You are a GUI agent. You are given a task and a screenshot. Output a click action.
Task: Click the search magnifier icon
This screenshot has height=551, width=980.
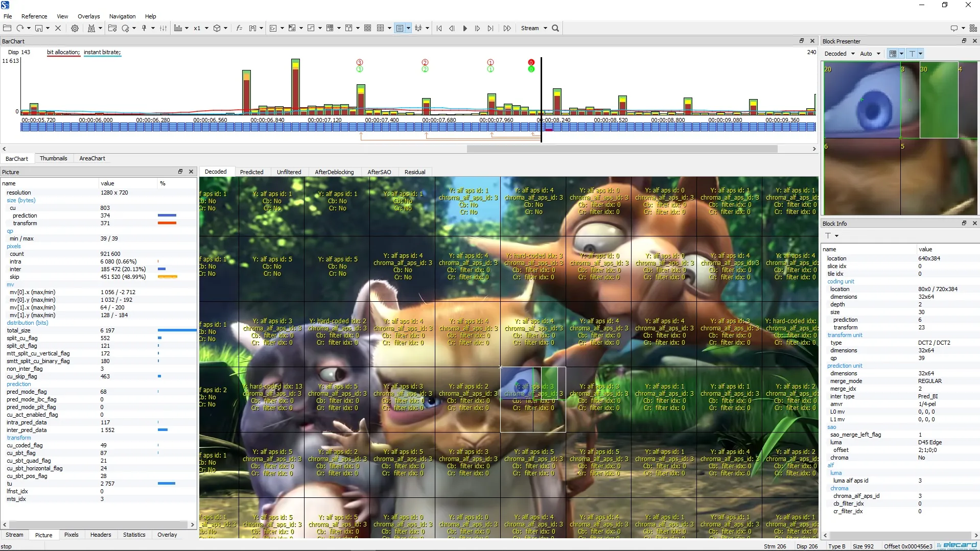click(x=555, y=29)
